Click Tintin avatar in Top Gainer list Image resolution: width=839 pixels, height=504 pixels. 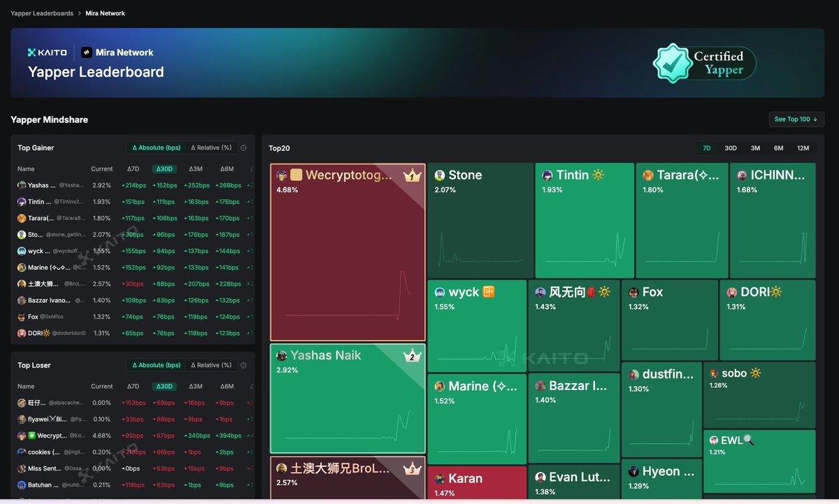click(22, 201)
